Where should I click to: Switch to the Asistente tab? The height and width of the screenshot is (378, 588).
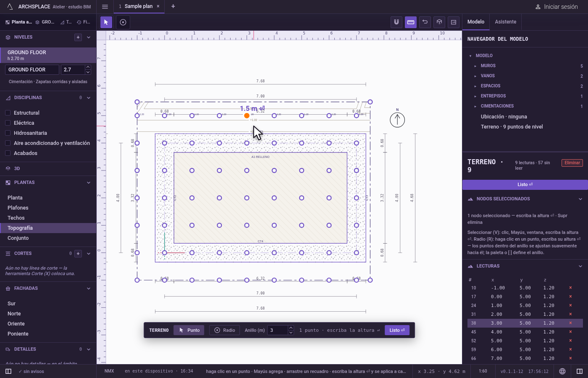point(506,22)
